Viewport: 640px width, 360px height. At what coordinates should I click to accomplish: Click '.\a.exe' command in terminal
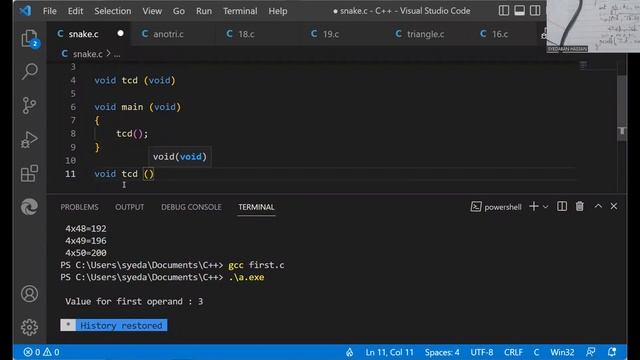247,277
